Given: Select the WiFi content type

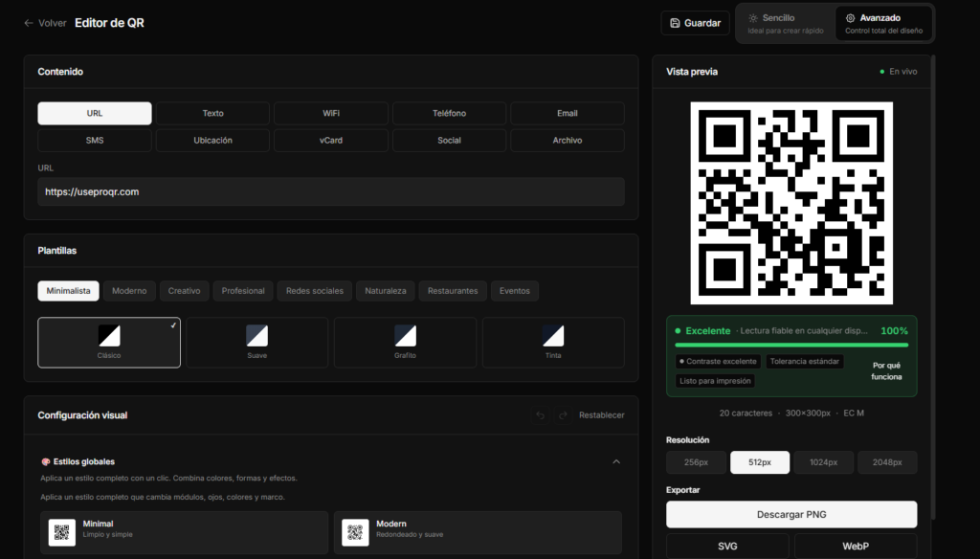Looking at the screenshot, I should point(330,113).
